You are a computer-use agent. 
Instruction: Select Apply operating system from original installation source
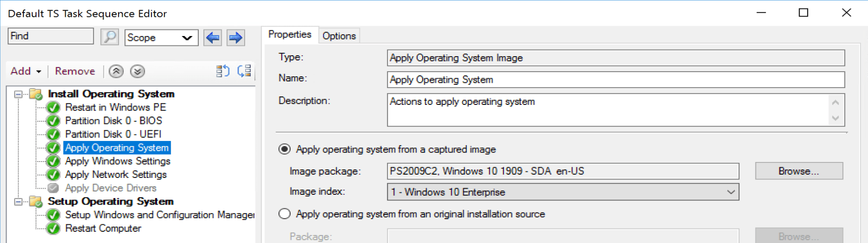click(284, 214)
